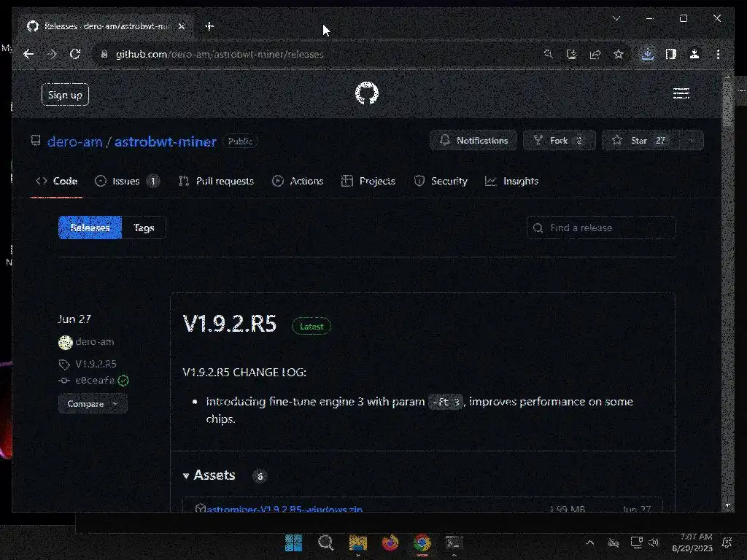Switch to the Code tab

coord(56,181)
